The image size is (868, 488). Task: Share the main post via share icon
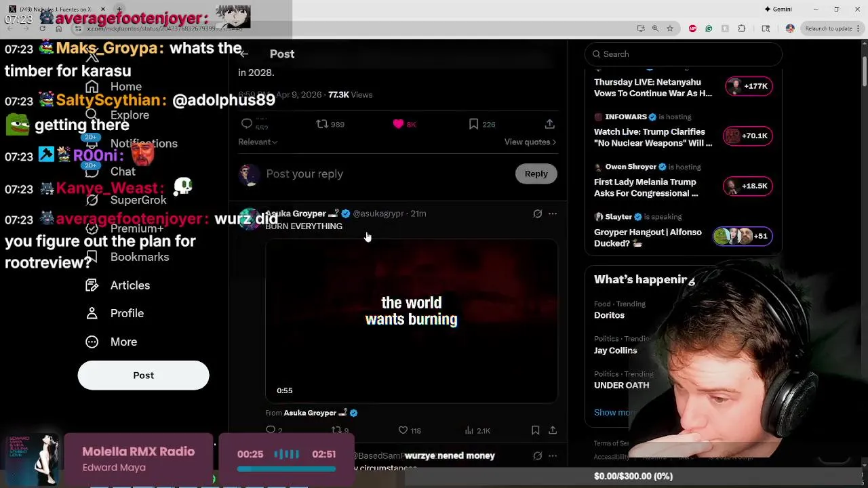point(550,124)
